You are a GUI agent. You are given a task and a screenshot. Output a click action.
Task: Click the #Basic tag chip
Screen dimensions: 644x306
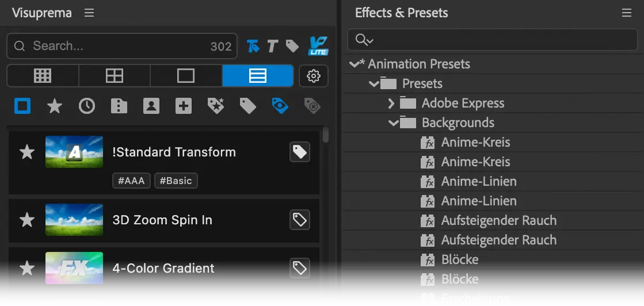[176, 181]
